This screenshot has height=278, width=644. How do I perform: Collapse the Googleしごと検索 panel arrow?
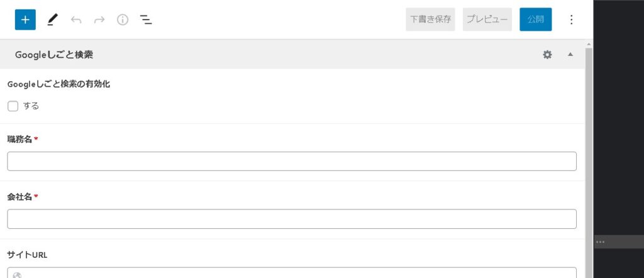570,55
